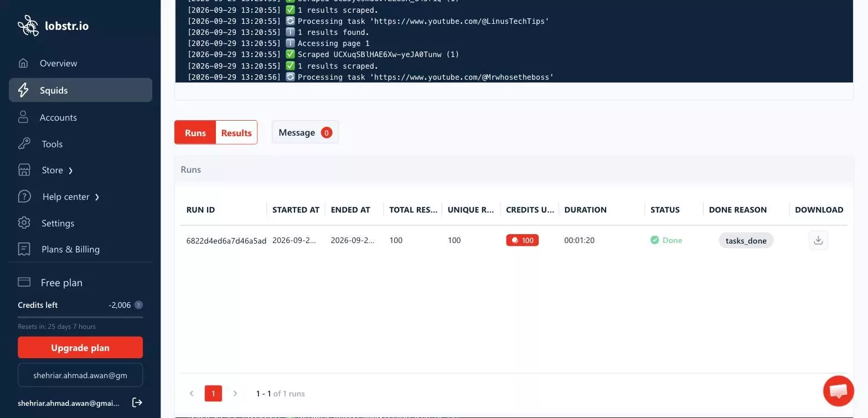Switch to the Runs tab
The image size is (868, 418).
pyautogui.click(x=195, y=132)
